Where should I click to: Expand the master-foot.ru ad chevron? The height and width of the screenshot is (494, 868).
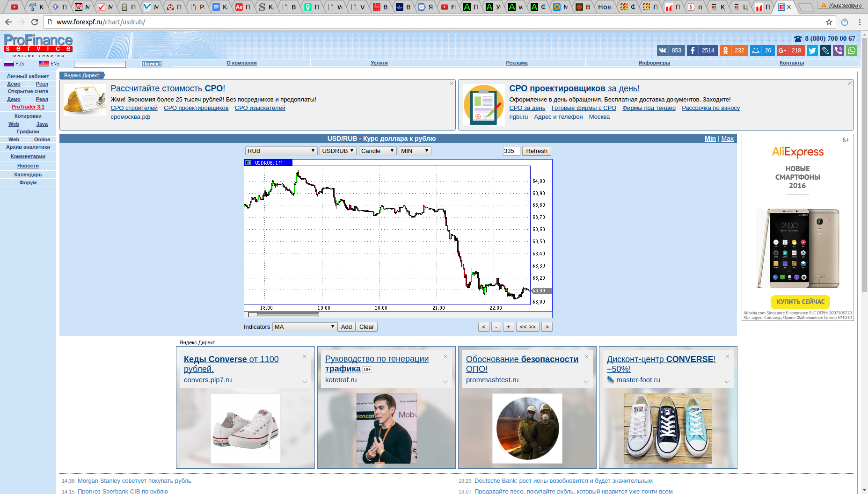727,382
